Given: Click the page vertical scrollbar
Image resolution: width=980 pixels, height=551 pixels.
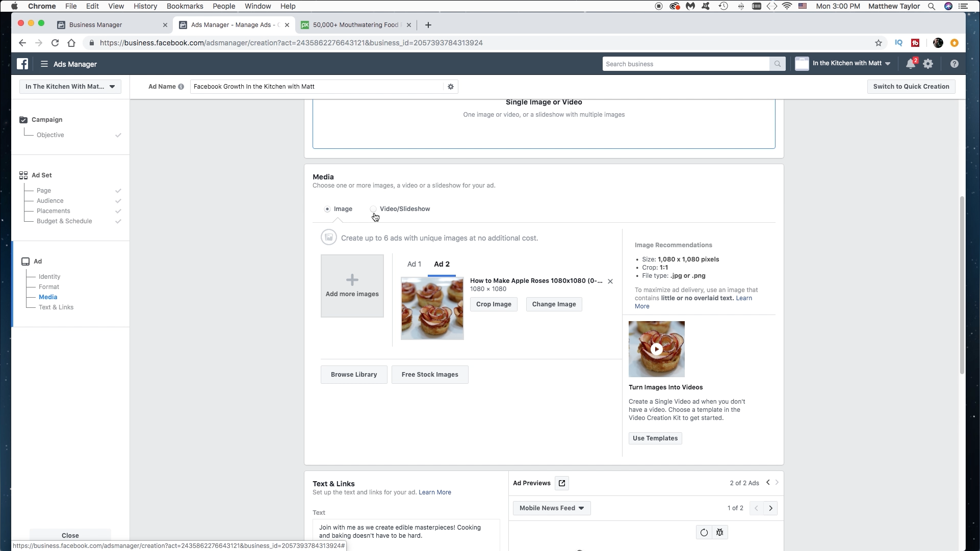Looking at the screenshot, I should (962, 285).
